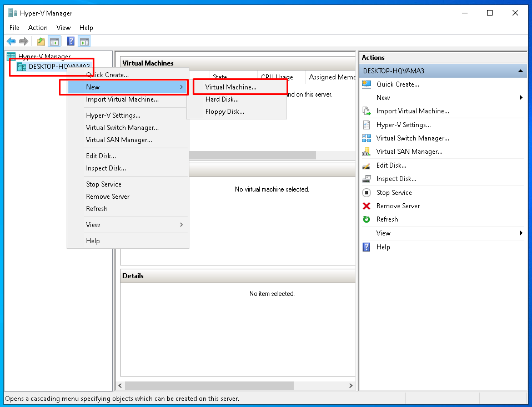Click Stop Service link in Actions pane
This screenshot has width=532, height=407.
(394, 193)
